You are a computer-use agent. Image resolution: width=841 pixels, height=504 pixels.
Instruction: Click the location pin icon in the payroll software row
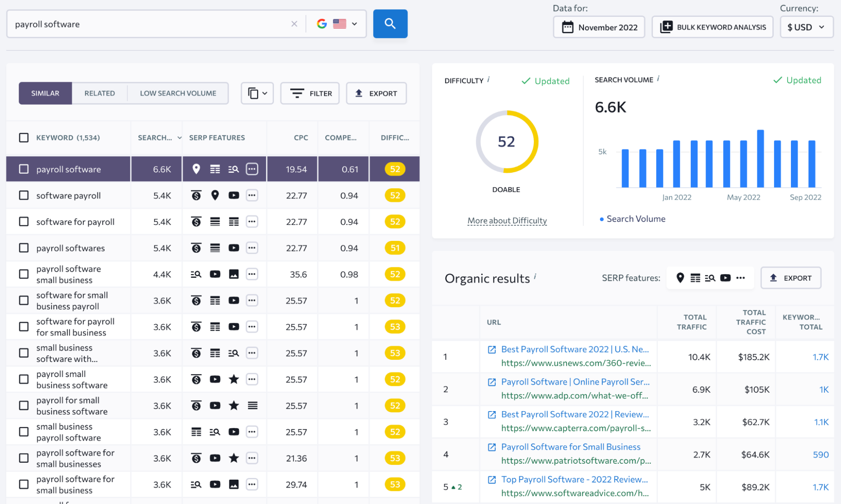(x=196, y=169)
